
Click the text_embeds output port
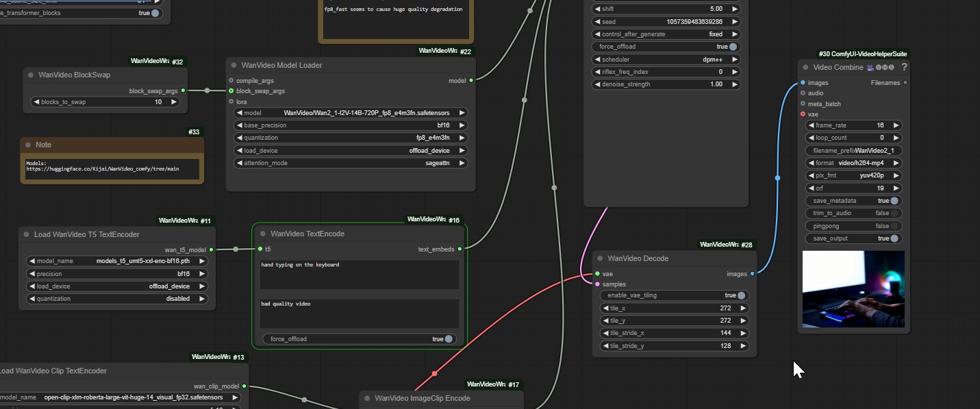[460, 249]
